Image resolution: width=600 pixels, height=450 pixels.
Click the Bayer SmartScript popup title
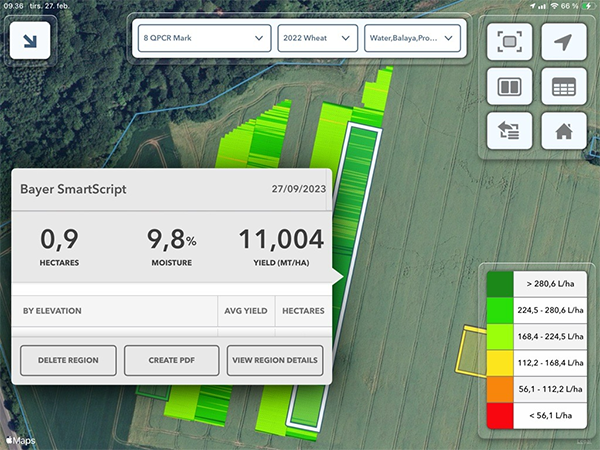click(x=73, y=189)
